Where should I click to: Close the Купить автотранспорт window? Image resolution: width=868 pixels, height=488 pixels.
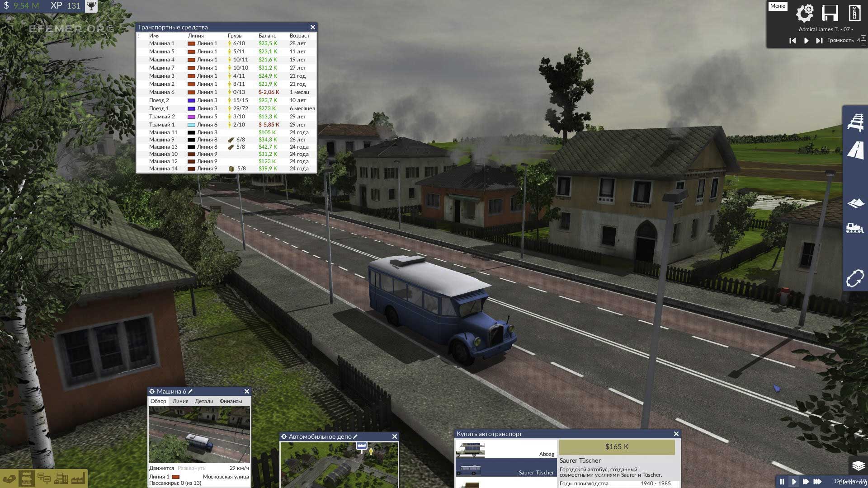tap(676, 434)
